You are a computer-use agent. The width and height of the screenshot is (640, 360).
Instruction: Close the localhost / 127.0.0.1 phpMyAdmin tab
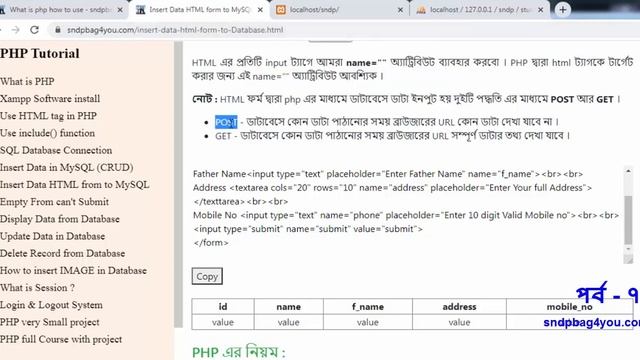pyautogui.click(x=540, y=10)
